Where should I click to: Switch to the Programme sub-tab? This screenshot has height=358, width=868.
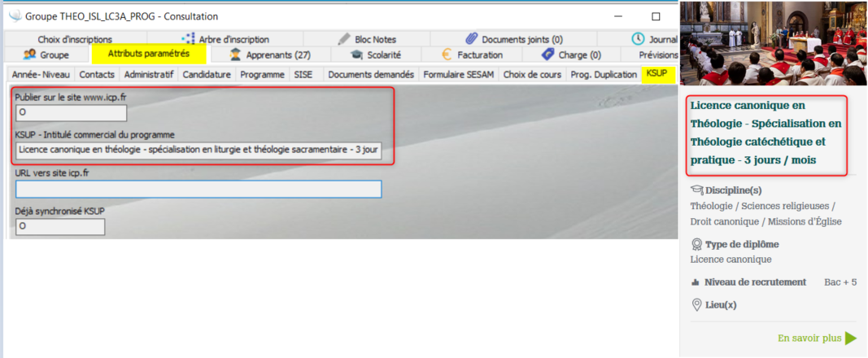(262, 74)
